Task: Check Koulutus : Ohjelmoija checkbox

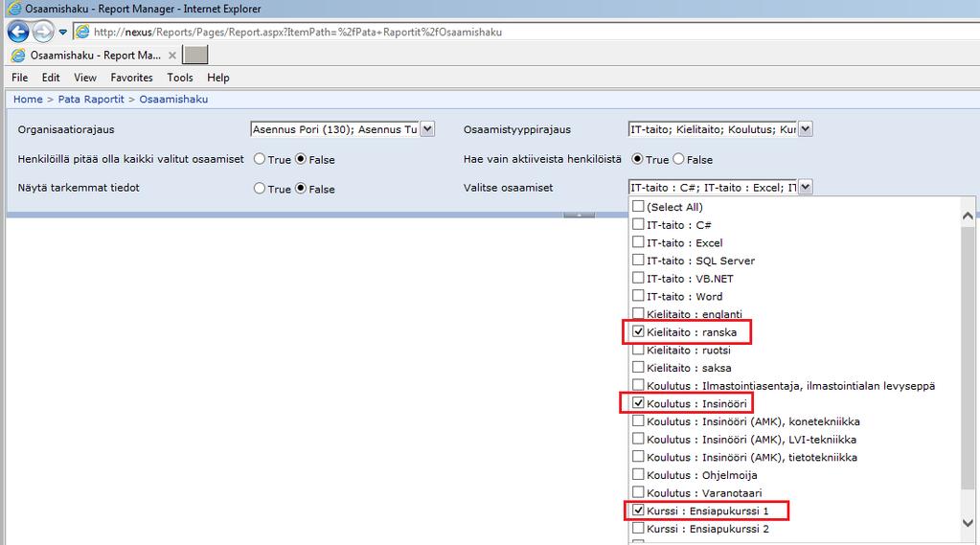Action: pyautogui.click(x=638, y=474)
